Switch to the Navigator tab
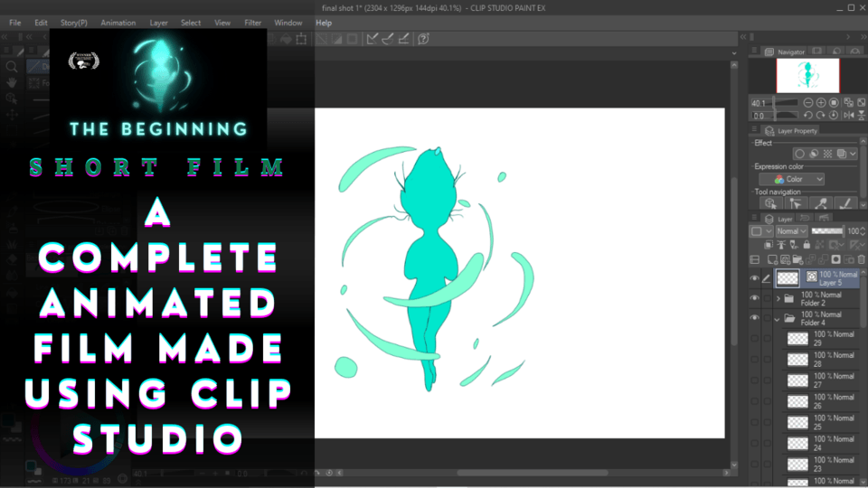This screenshot has width=868, height=488. click(785, 52)
